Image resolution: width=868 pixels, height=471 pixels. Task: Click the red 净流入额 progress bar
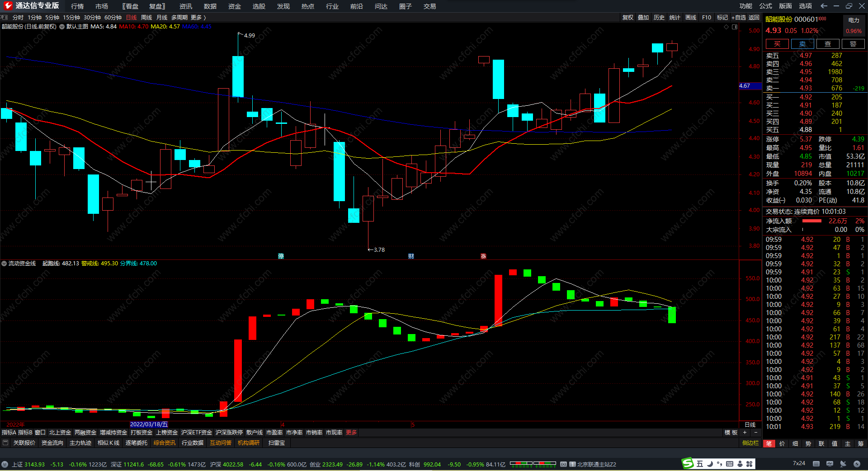point(812,221)
